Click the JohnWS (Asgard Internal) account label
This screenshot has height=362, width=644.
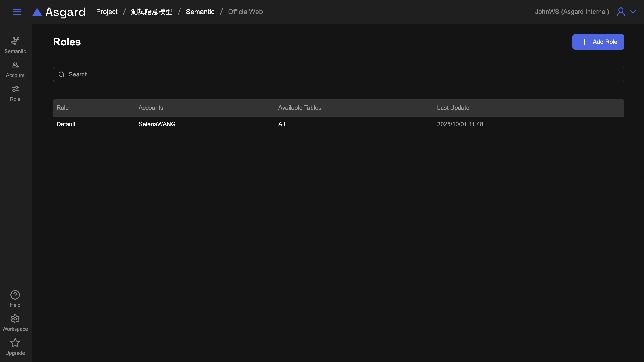tap(572, 12)
